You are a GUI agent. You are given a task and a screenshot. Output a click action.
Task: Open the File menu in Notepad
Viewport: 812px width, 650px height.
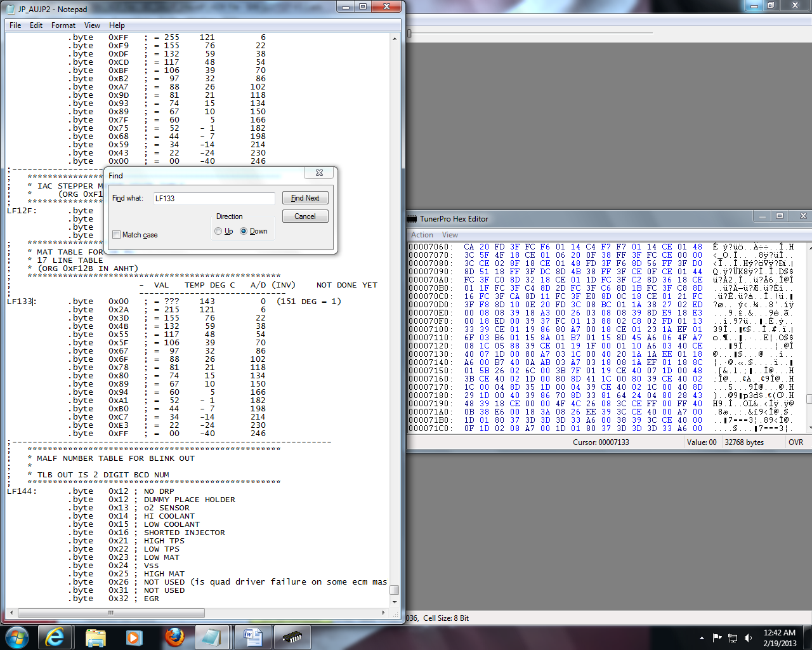[15, 25]
